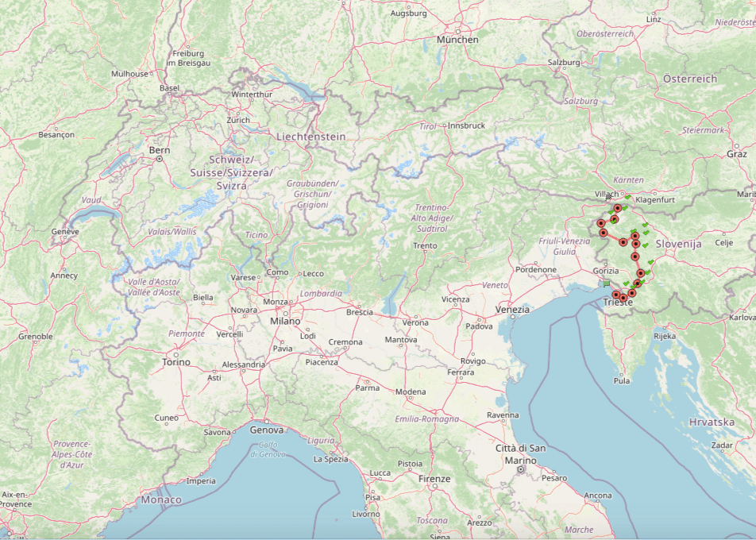This screenshot has height=540, width=756.
Task: Click the Firenze city label
Action: coord(434,479)
